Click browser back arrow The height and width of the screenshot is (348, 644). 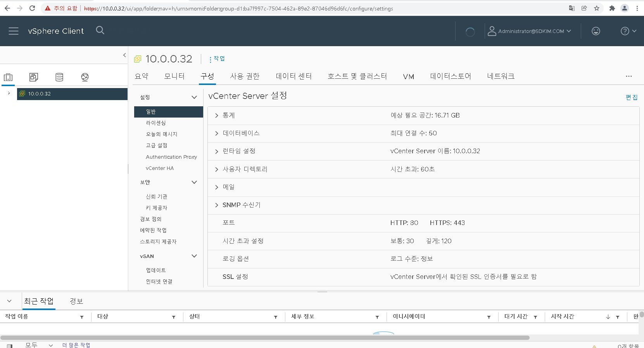pyautogui.click(x=7, y=8)
